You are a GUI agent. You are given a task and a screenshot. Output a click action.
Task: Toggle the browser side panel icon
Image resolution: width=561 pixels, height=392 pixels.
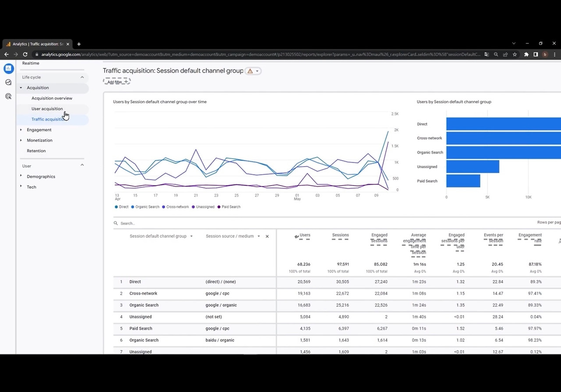pos(536,54)
